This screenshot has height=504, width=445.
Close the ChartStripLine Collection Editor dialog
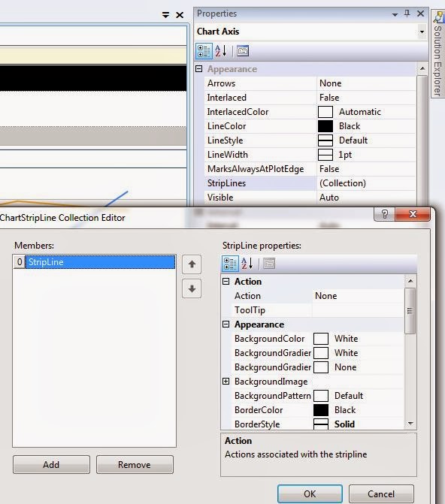[413, 214]
